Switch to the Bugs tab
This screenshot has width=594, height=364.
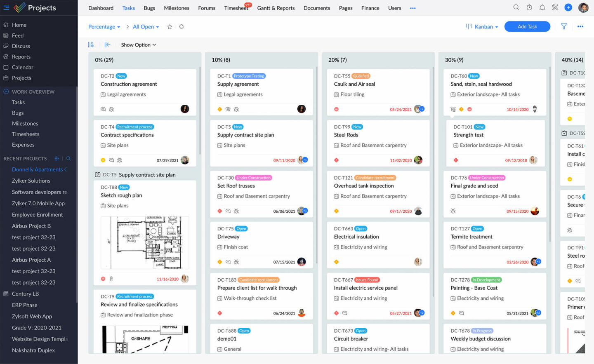tap(149, 8)
